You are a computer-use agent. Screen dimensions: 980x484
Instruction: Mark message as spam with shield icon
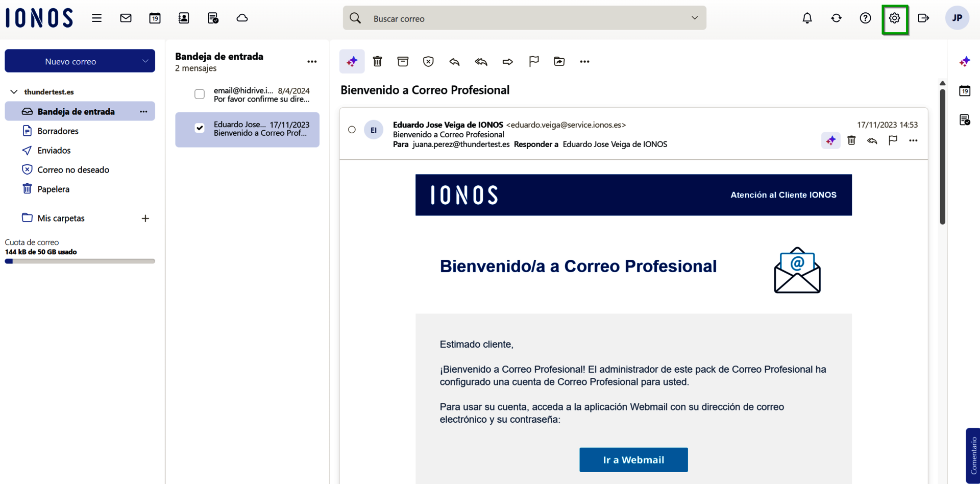[x=428, y=61]
